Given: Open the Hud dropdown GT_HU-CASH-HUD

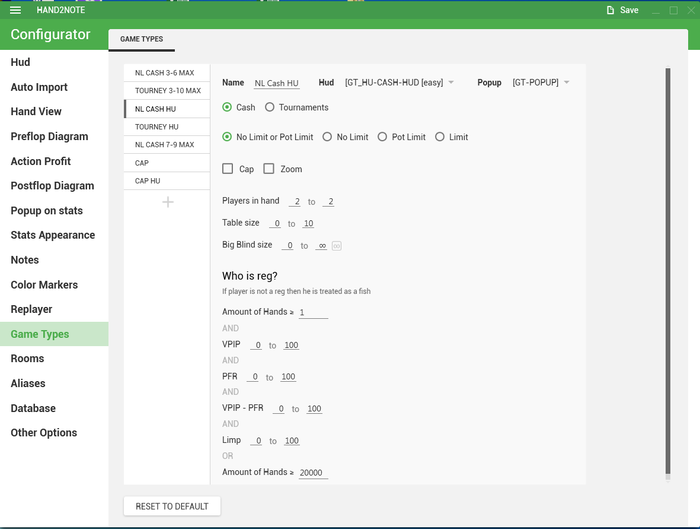Looking at the screenshot, I should [x=399, y=83].
